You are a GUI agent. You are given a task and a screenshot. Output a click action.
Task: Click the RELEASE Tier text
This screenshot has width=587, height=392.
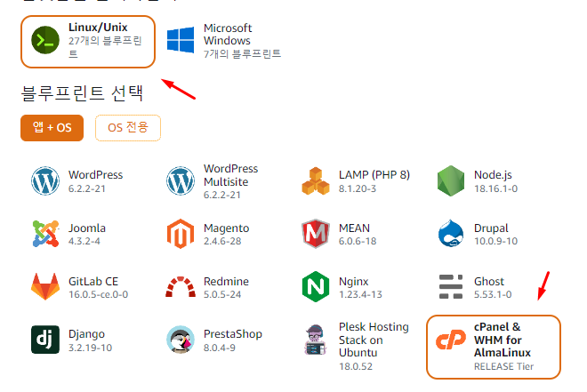pos(504,366)
